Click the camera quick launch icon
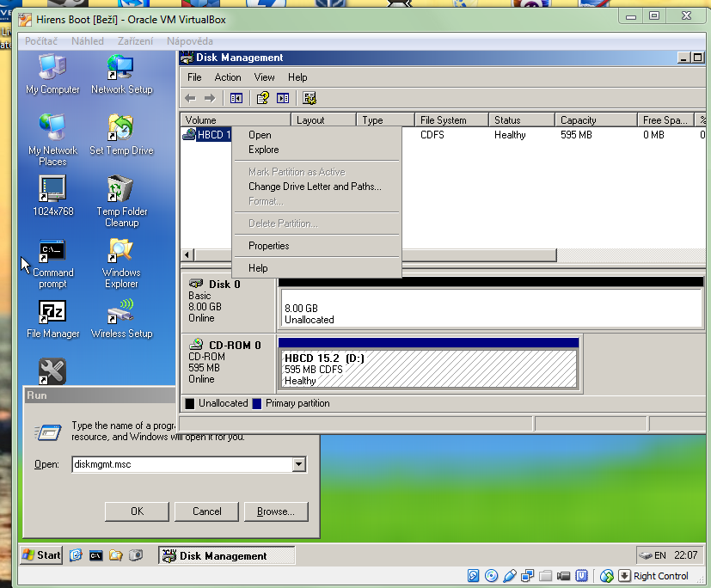 (136, 555)
